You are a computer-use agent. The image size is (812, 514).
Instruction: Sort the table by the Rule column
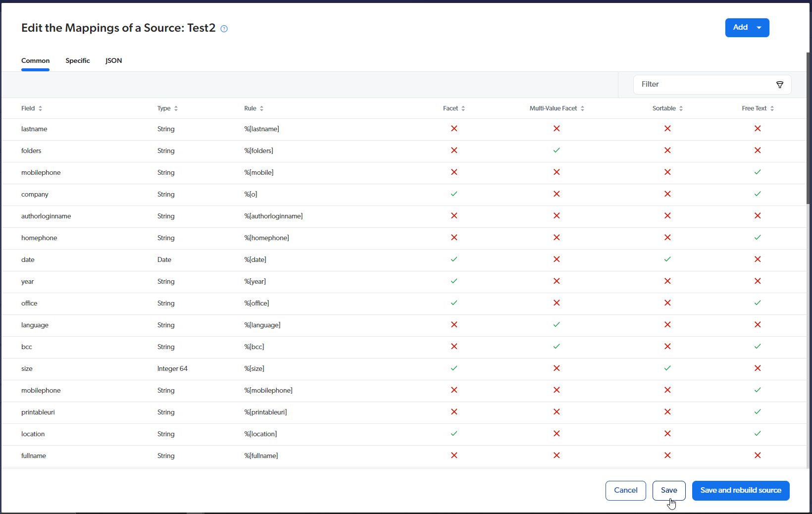coord(261,108)
